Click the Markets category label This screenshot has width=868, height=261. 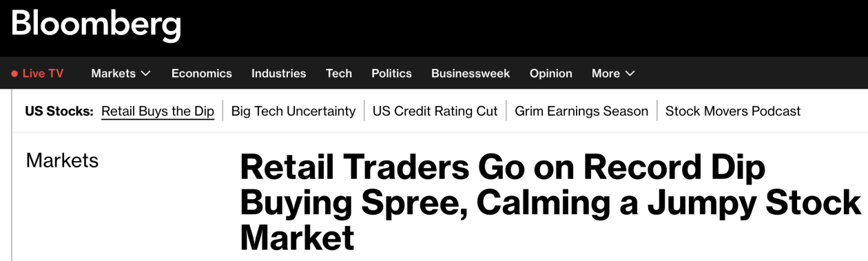62,160
